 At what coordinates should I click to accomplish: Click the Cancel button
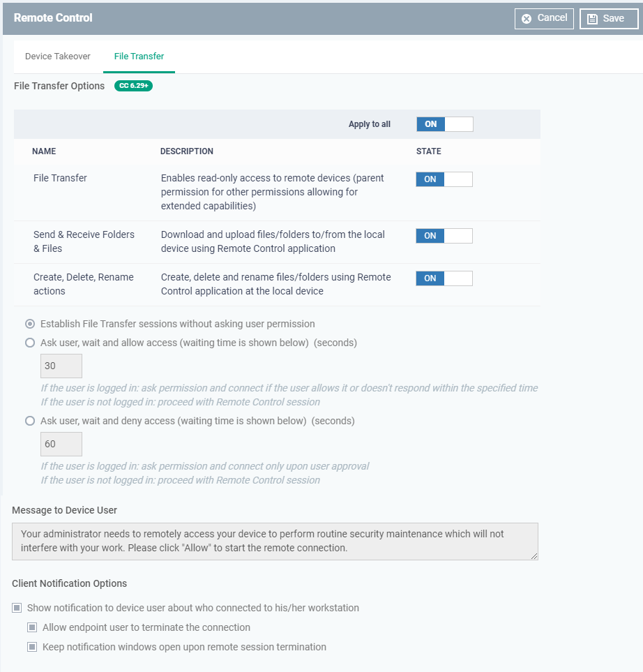pyautogui.click(x=544, y=18)
